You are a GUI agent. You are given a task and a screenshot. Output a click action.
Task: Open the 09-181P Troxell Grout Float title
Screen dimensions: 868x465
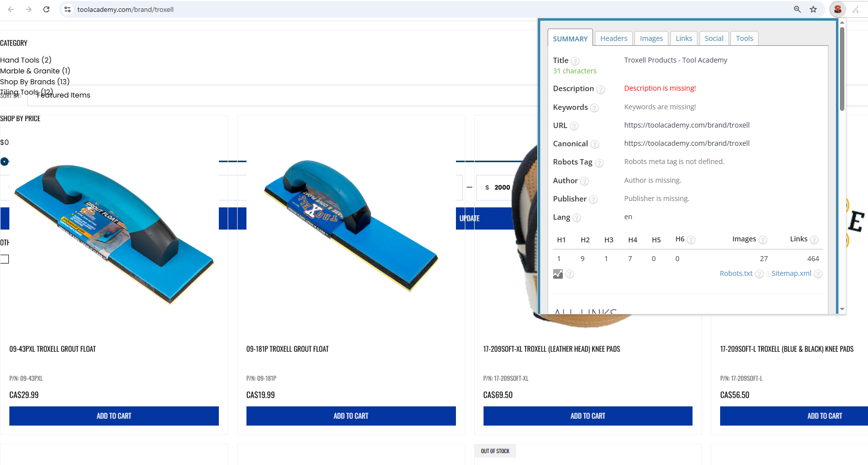[x=287, y=349]
